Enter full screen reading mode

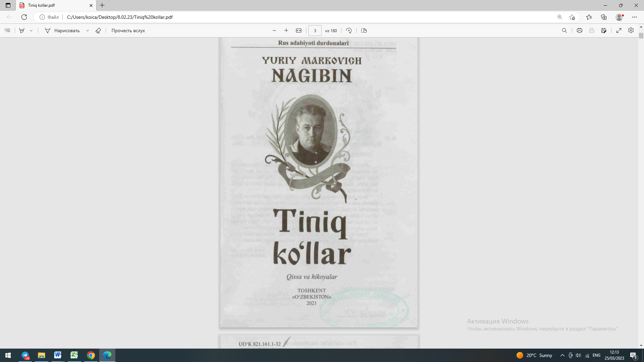[619, 31]
